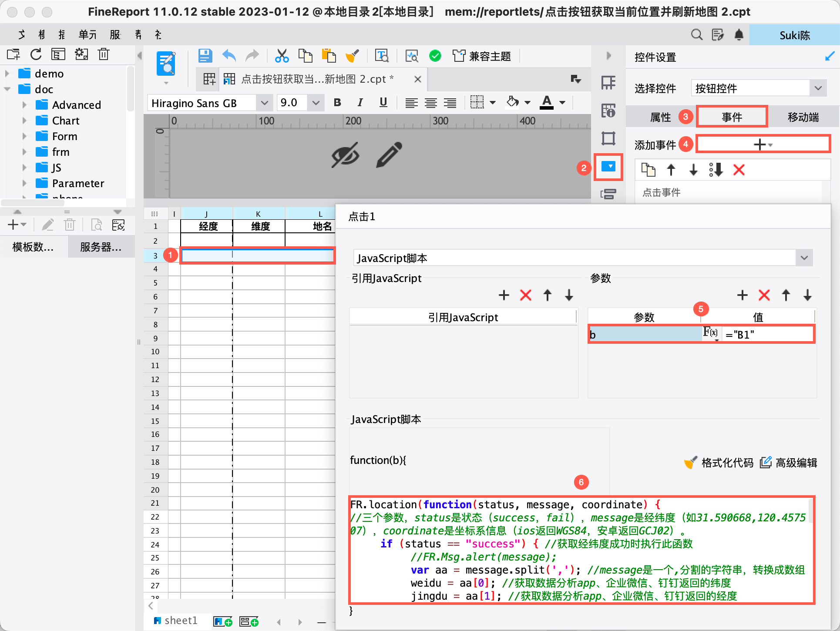
Task: Click the Save icon in toolbar
Action: pos(205,56)
